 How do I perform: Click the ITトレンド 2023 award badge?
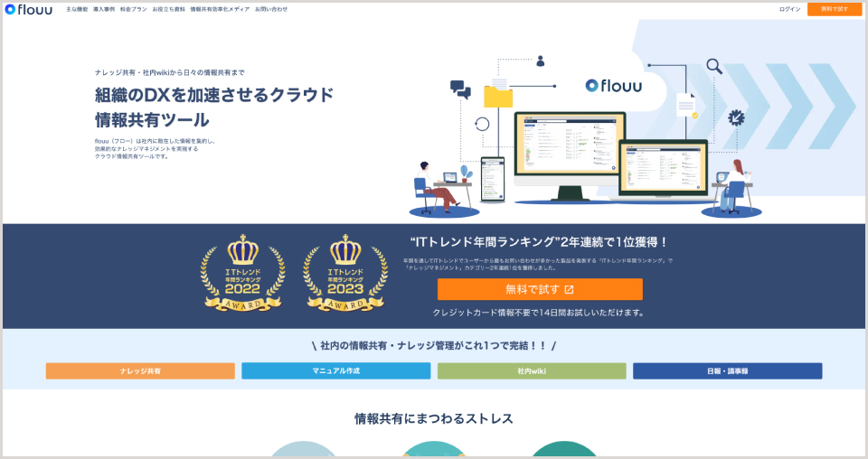pyautogui.click(x=345, y=273)
